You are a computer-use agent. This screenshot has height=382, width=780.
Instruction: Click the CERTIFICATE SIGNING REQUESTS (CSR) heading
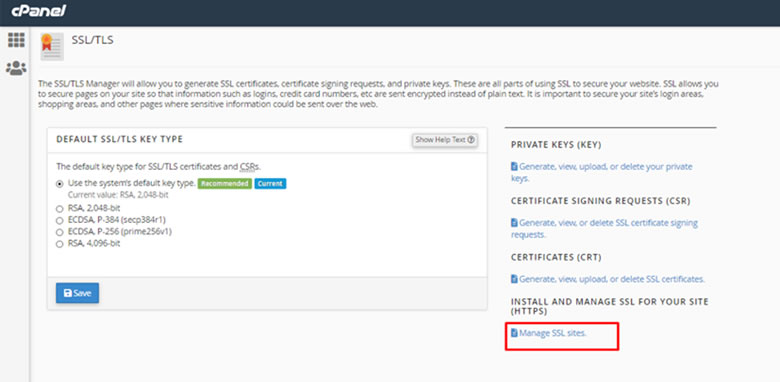(600, 201)
